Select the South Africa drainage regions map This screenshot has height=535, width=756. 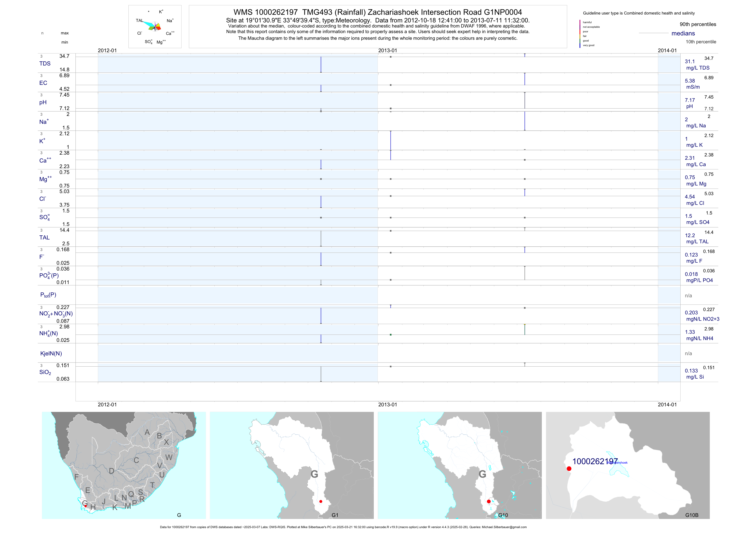[x=124, y=465]
